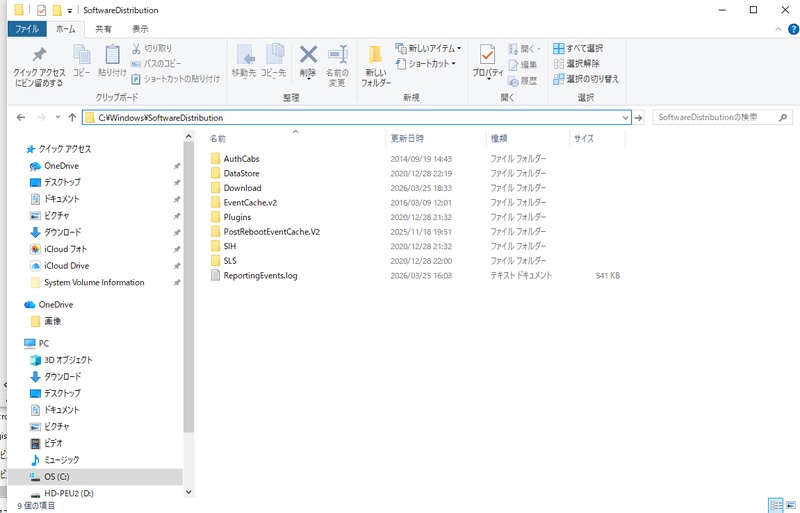Select the PostRebootEventCache.V2 folder
This screenshot has width=800, height=513.
[x=271, y=232]
